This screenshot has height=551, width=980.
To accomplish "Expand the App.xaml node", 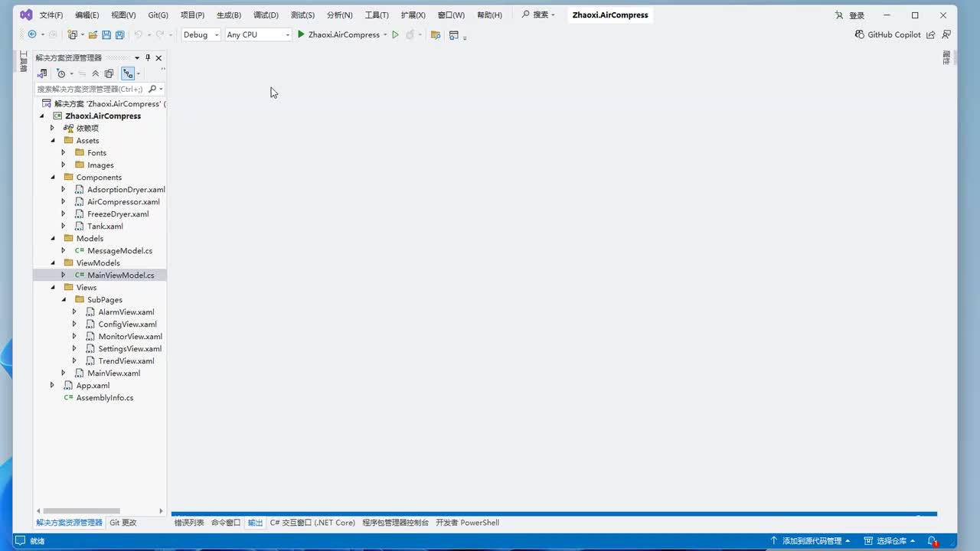I will (x=53, y=386).
